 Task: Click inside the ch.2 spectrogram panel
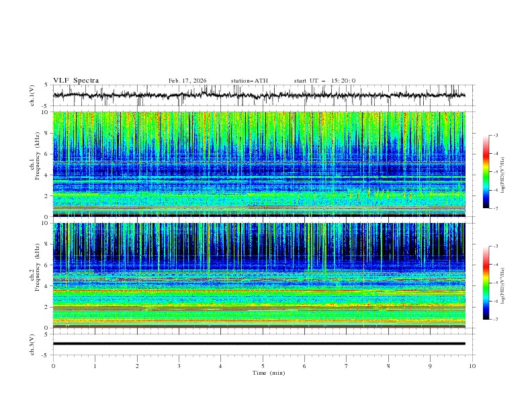coord(259,275)
